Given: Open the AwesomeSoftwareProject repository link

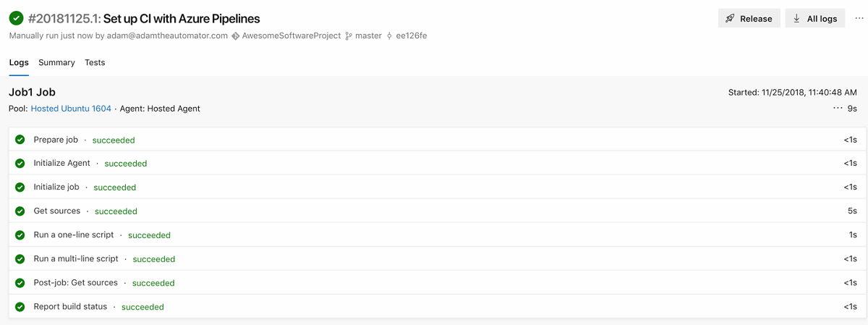Looking at the screenshot, I should (x=291, y=35).
